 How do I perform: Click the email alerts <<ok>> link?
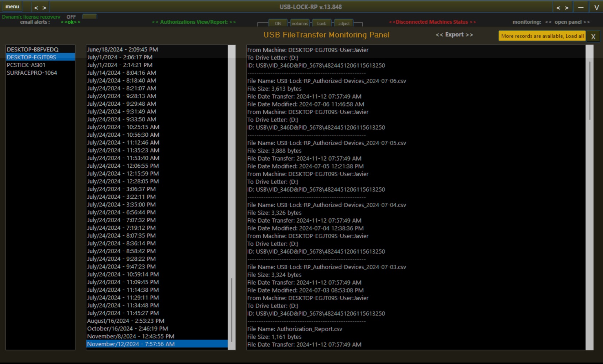(x=70, y=22)
